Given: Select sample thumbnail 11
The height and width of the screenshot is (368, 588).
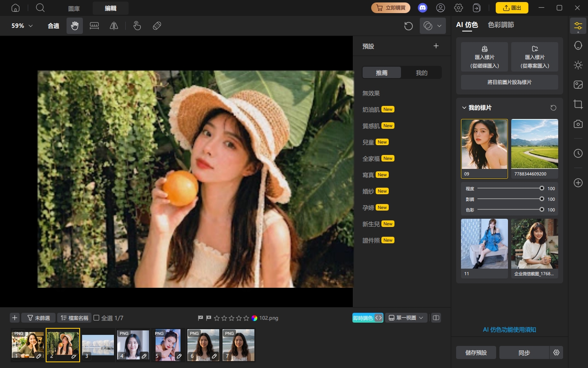Looking at the screenshot, I should point(485,248).
